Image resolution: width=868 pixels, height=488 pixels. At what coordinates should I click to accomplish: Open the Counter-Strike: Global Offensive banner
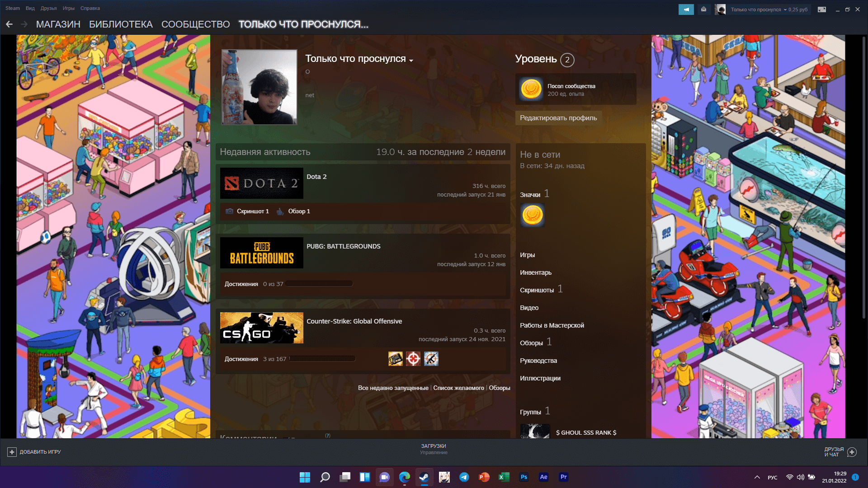pos(262,328)
